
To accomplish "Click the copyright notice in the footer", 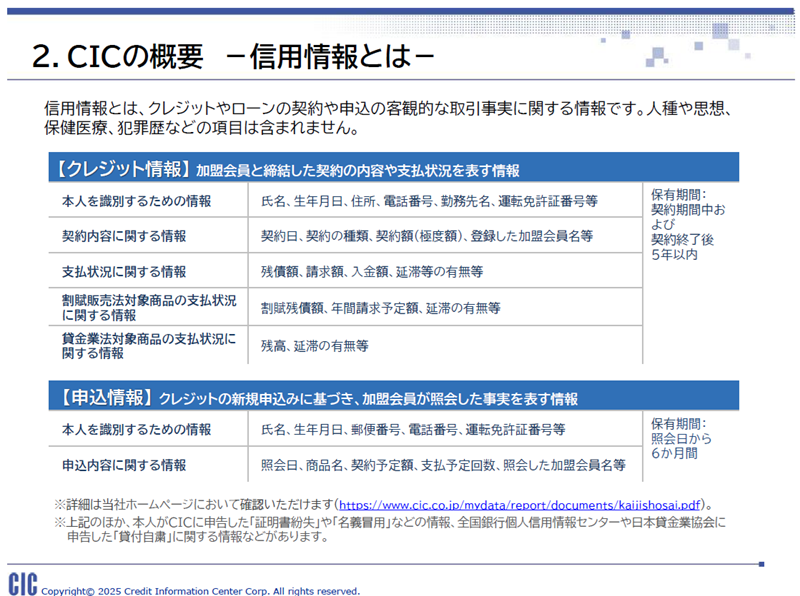I will 200,590.
